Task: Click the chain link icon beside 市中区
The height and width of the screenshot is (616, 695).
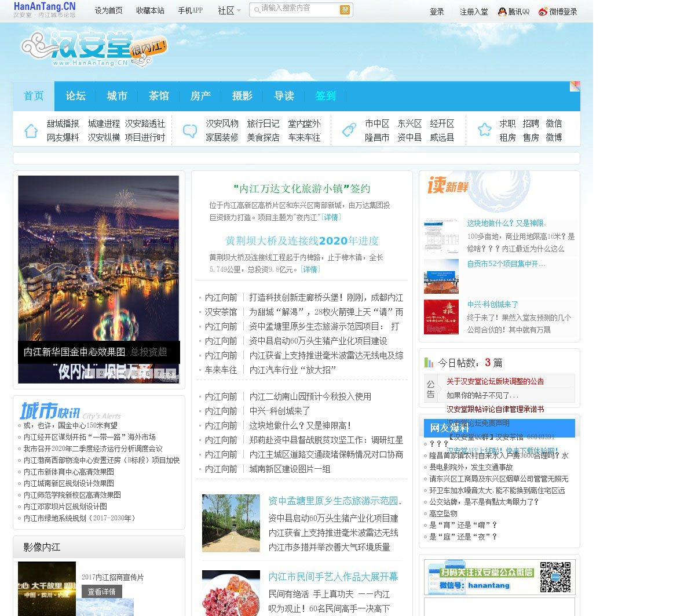Action: click(x=349, y=130)
